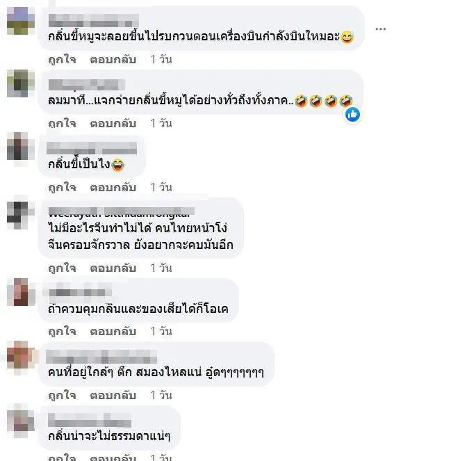Open '1 วัน' timestamp of first comment

pyautogui.click(x=161, y=60)
